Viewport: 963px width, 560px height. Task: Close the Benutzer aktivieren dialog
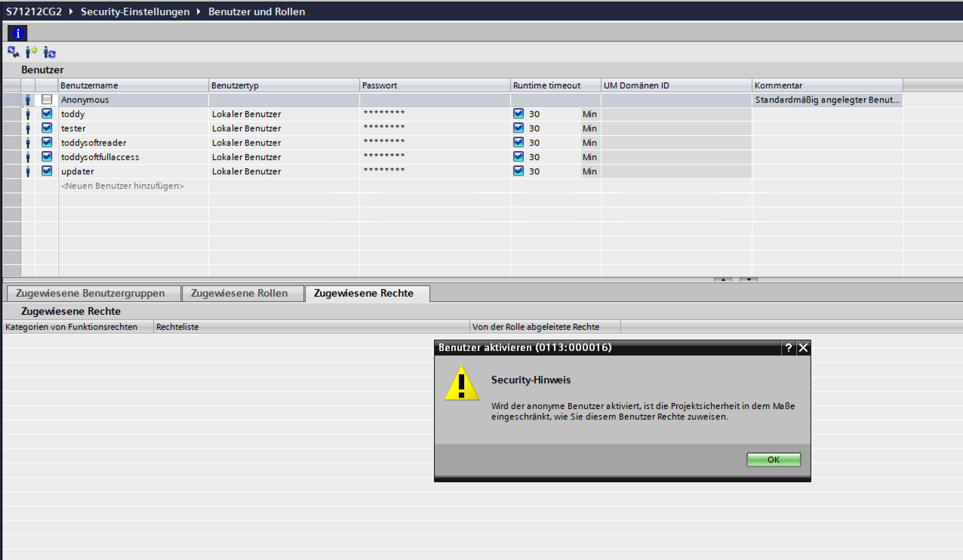pyautogui.click(x=803, y=348)
